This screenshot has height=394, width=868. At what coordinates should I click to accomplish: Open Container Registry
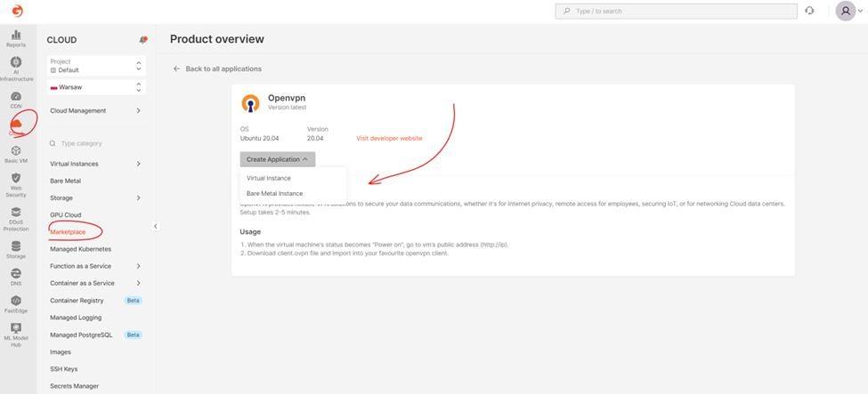point(77,301)
